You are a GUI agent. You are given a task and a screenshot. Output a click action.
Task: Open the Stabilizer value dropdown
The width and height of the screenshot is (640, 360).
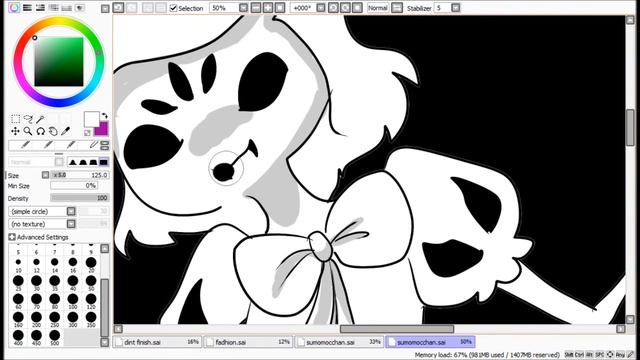[456, 8]
